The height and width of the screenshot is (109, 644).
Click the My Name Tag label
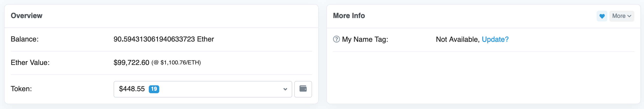[x=365, y=39]
